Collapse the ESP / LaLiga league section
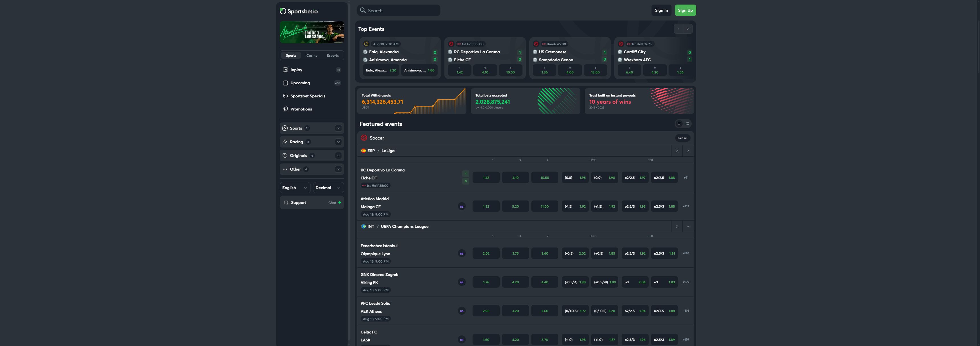The height and width of the screenshot is (346, 980). [x=688, y=151]
